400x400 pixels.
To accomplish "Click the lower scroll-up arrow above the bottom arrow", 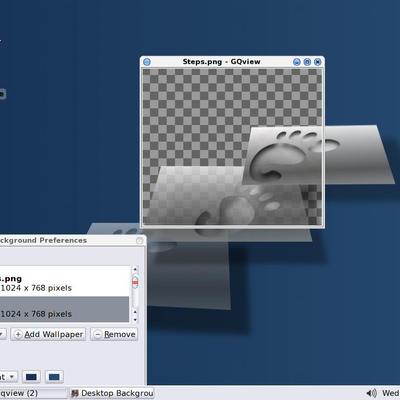I will point(135,312).
